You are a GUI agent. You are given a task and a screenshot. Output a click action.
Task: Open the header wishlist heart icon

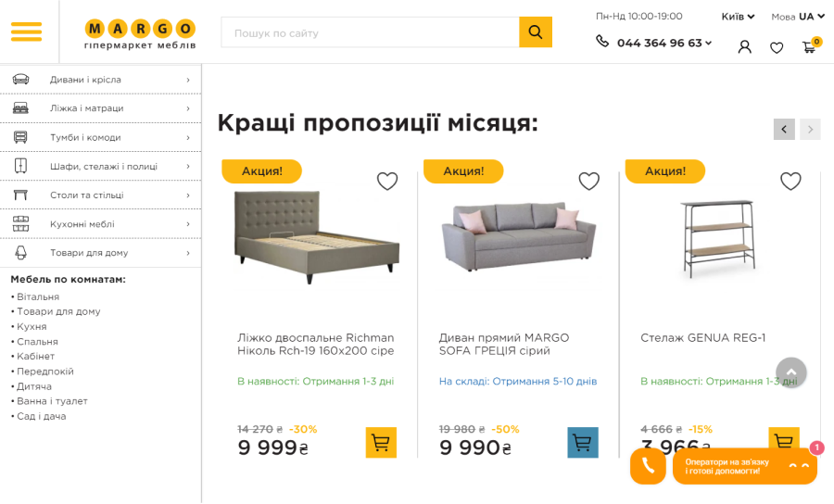click(777, 48)
